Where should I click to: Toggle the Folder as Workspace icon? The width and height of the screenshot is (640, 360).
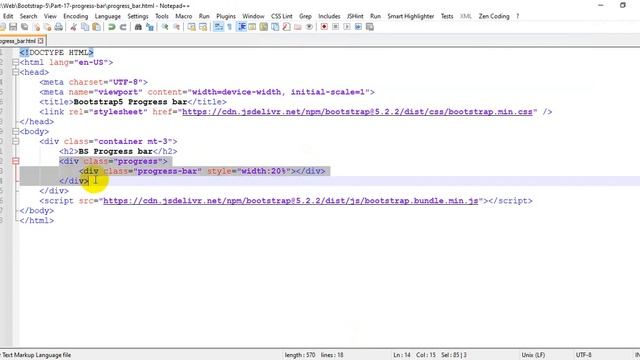(298, 27)
